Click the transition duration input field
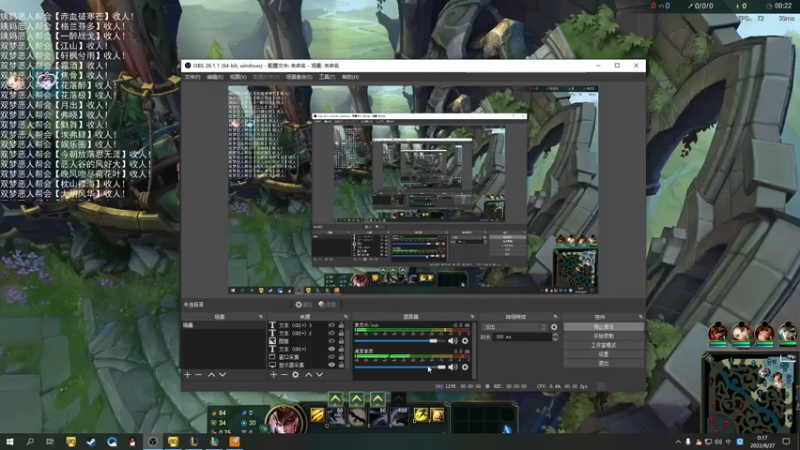This screenshot has width=800, height=450. point(522,337)
